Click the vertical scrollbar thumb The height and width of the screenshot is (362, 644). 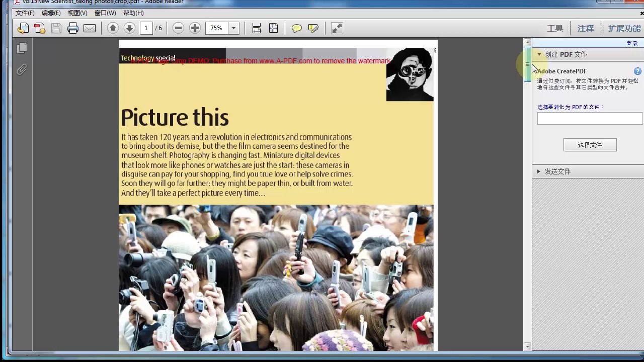tap(527, 64)
